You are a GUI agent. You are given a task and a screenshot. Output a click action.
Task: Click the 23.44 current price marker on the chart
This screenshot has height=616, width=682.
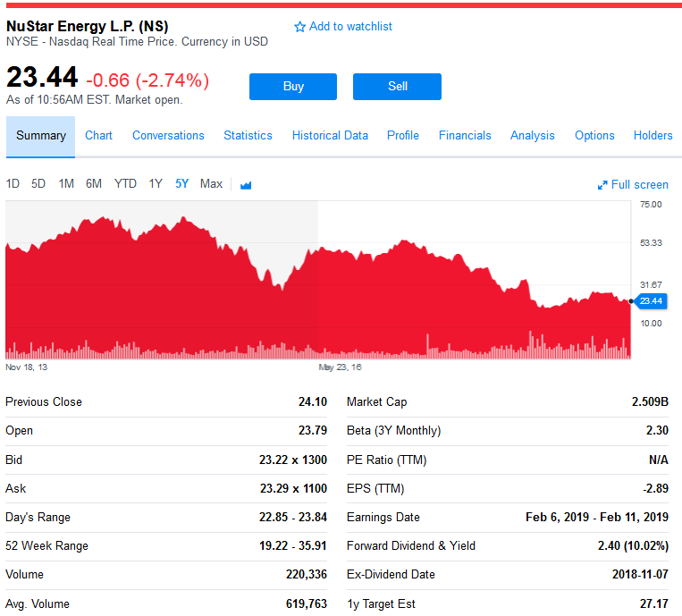click(651, 301)
